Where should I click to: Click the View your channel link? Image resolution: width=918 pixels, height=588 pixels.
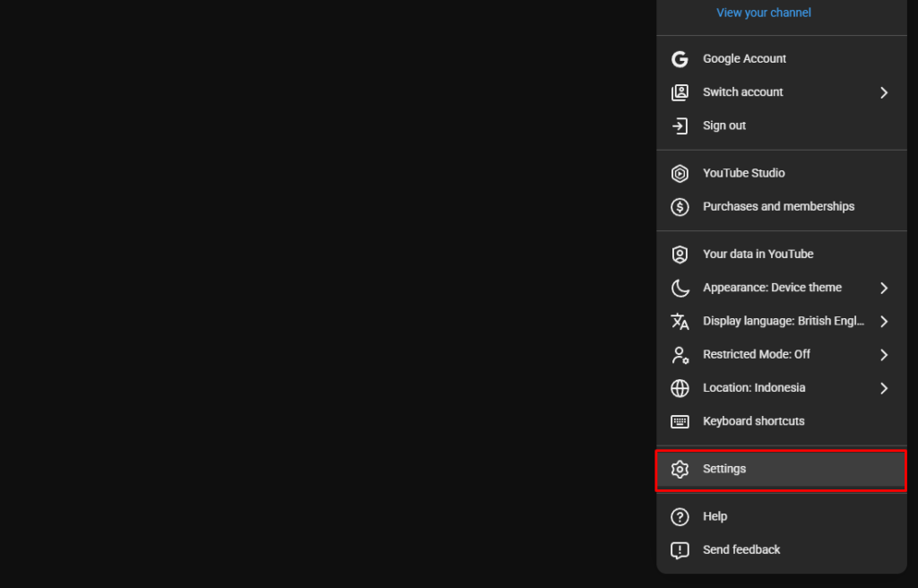[x=763, y=13]
